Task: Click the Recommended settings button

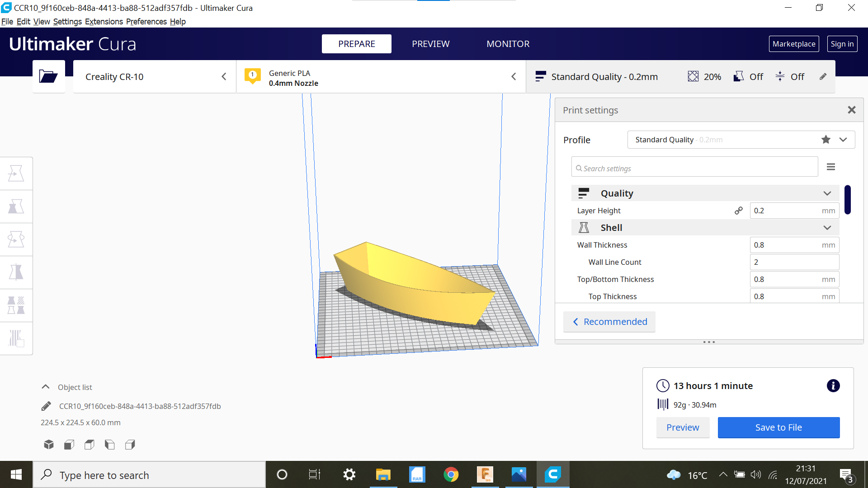Action: click(x=610, y=321)
